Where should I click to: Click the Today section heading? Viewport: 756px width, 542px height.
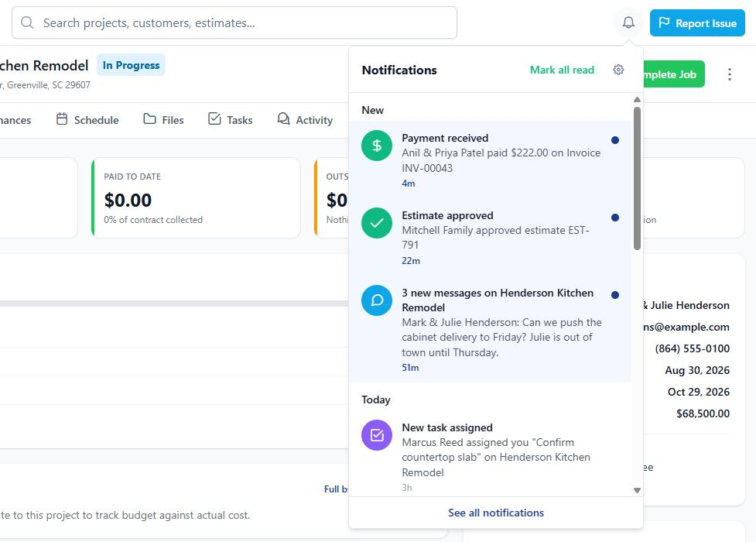(x=375, y=400)
